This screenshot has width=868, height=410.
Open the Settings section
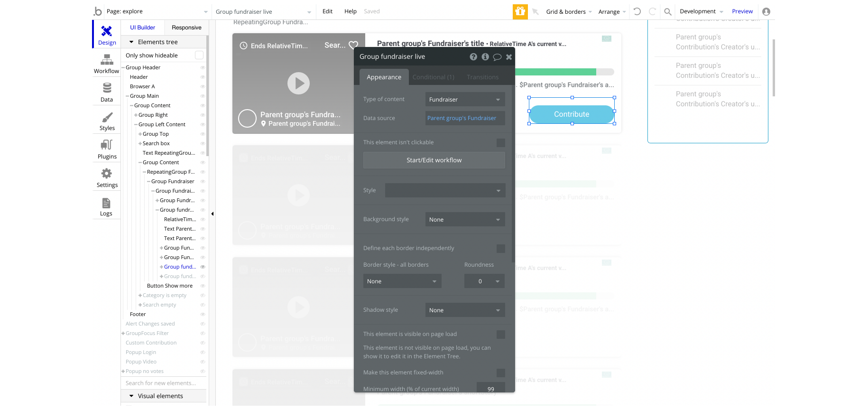(107, 178)
